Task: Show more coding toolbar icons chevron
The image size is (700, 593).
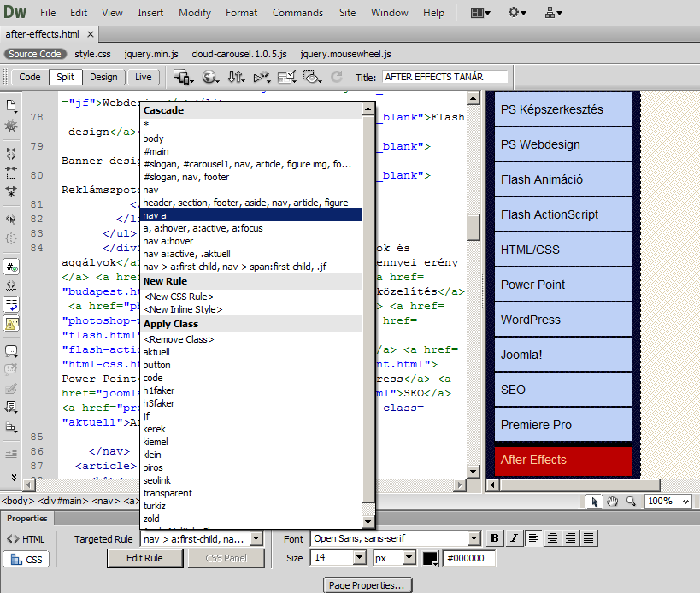Action: (14, 477)
